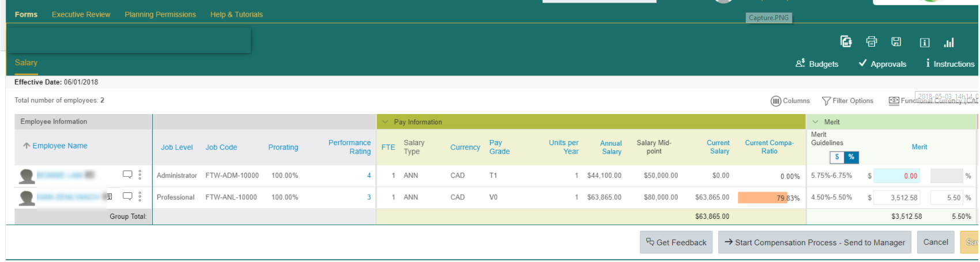Switch merit entry to dollar mode
The image size is (980, 262).
click(x=837, y=157)
